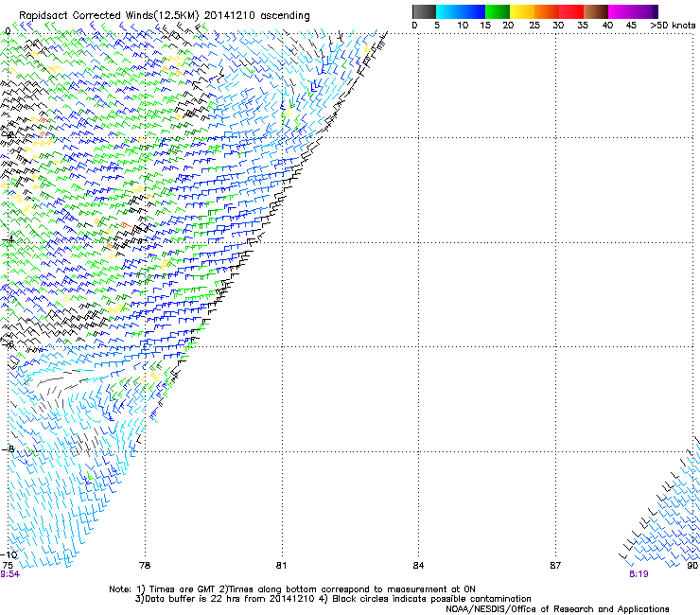Click the longitude label '75' on bottom axis
This screenshot has width=700, height=615.
tap(8, 566)
